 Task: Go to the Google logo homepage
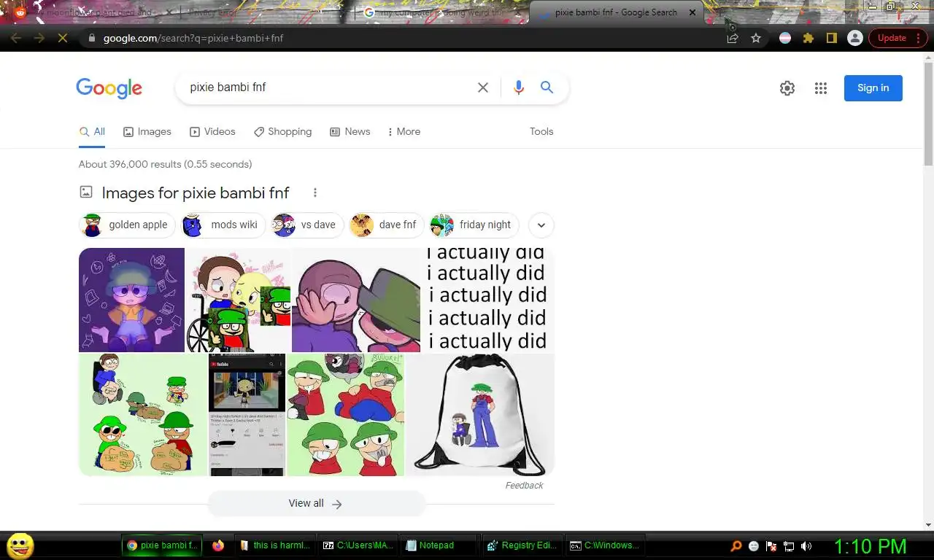pos(109,88)
